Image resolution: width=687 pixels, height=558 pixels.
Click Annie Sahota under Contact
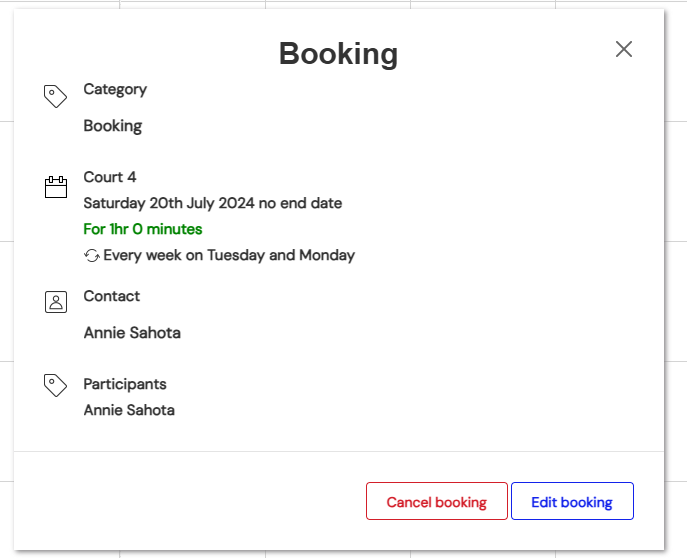click(x=132, y=333)
